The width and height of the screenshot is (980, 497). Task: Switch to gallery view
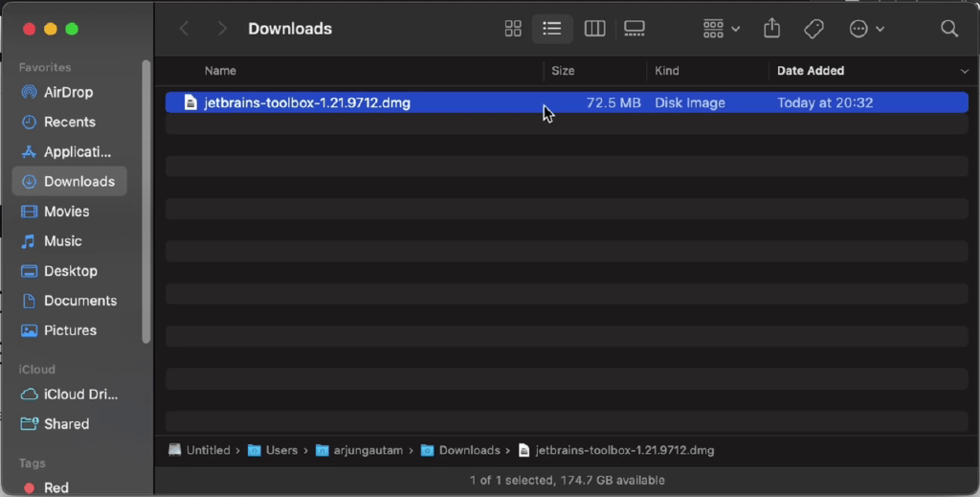635,29
